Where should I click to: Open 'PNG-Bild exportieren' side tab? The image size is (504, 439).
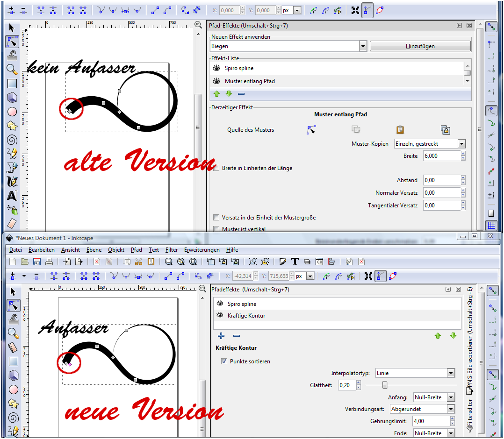tap(469, 341)
